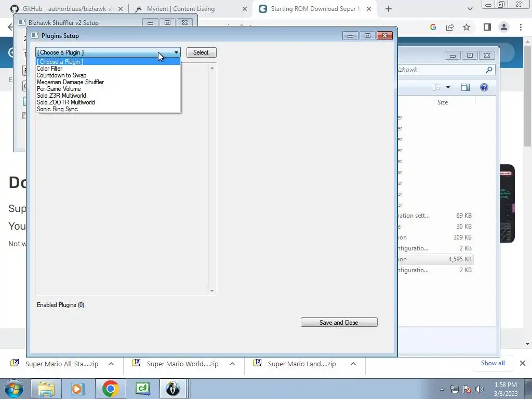The height and width of the screenshot is (399, 532).
Task: Expand menu for Super Mario All-Stars zip
Action: click(x=111, y=364)
